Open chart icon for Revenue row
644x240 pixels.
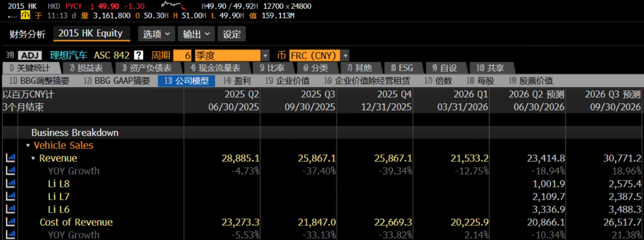coord(10,158)
